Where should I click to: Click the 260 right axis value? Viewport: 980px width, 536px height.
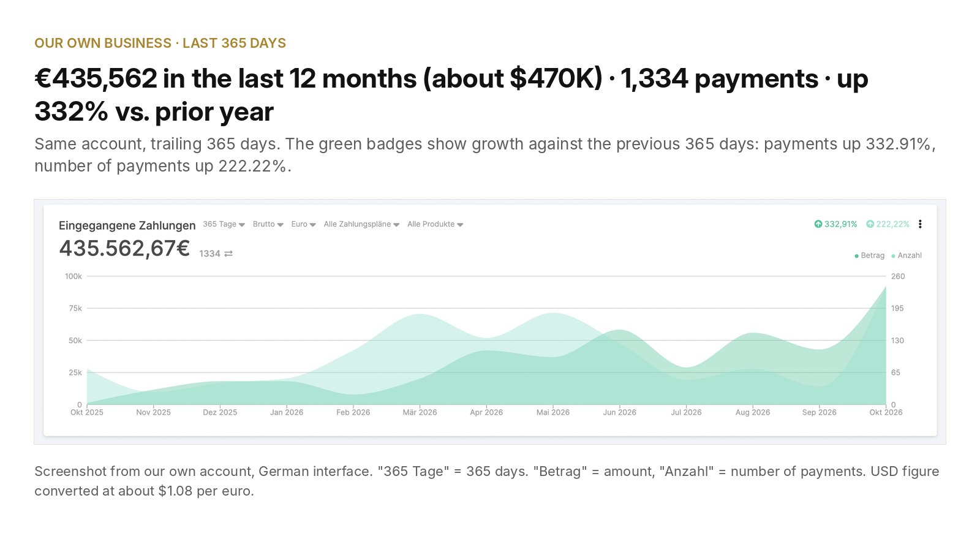(x=898, y=276)
